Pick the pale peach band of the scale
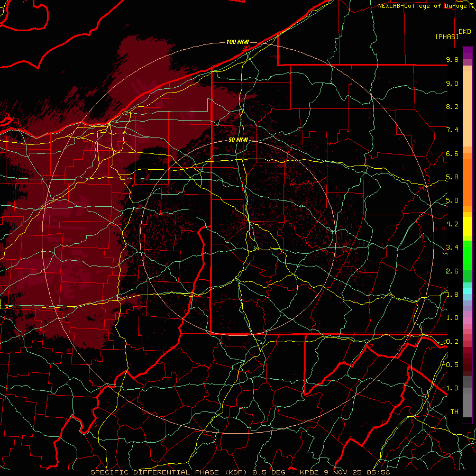 (467, 109)
